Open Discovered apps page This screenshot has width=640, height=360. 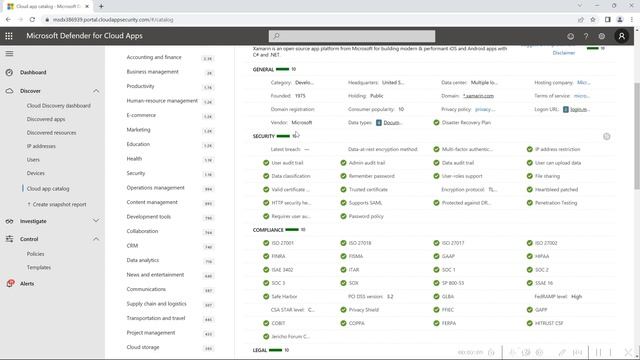click(46, 119)
